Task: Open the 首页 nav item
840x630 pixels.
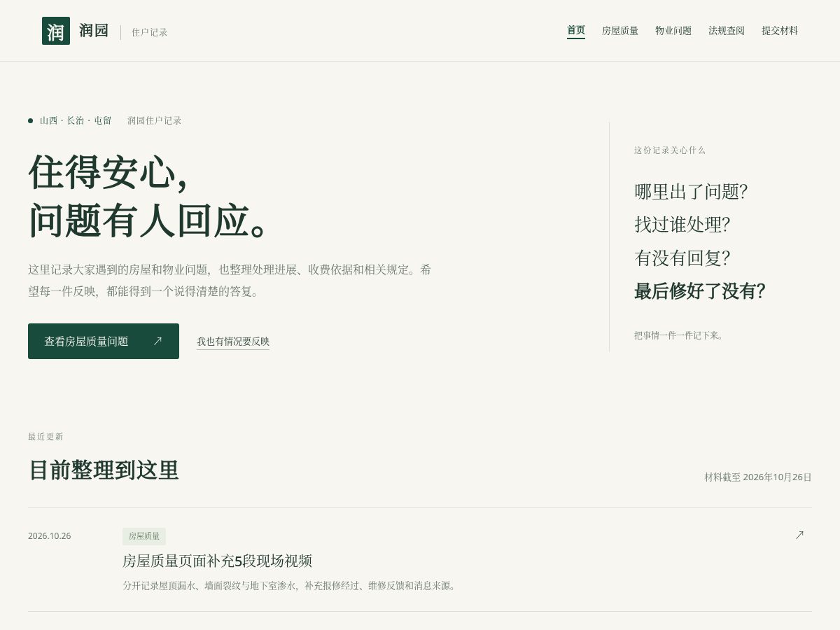Action: (576, 30)
